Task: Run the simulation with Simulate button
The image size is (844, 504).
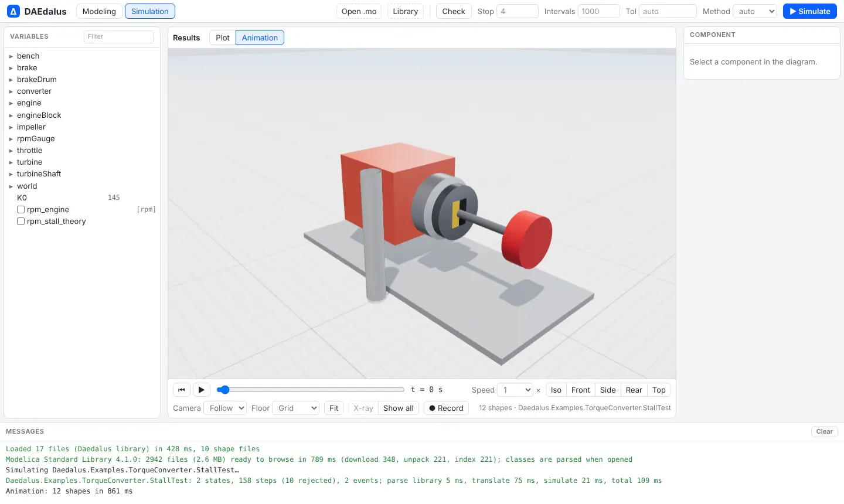Action: (x=810, y=11)
